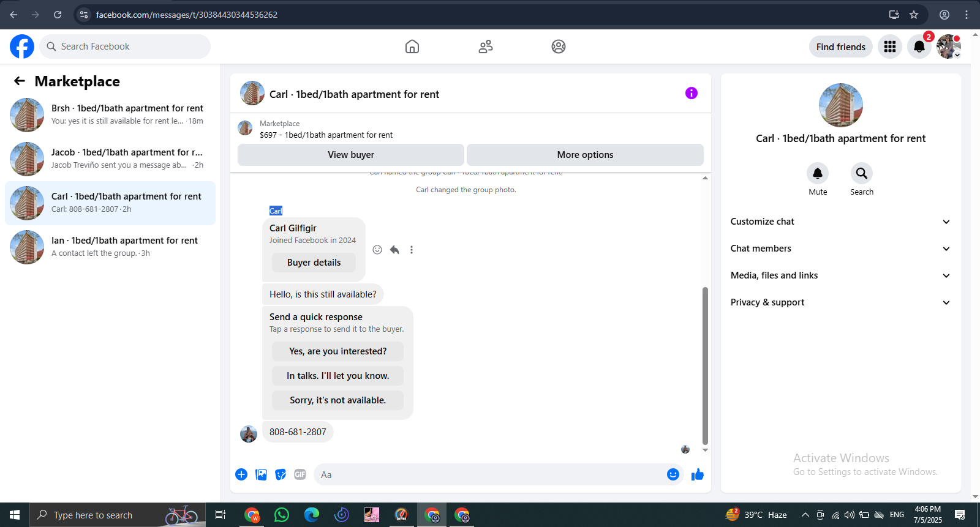Send quick response 'Yes, are you interested?'
This screenshot has width=980, height=527.
(x=337, y=351)
